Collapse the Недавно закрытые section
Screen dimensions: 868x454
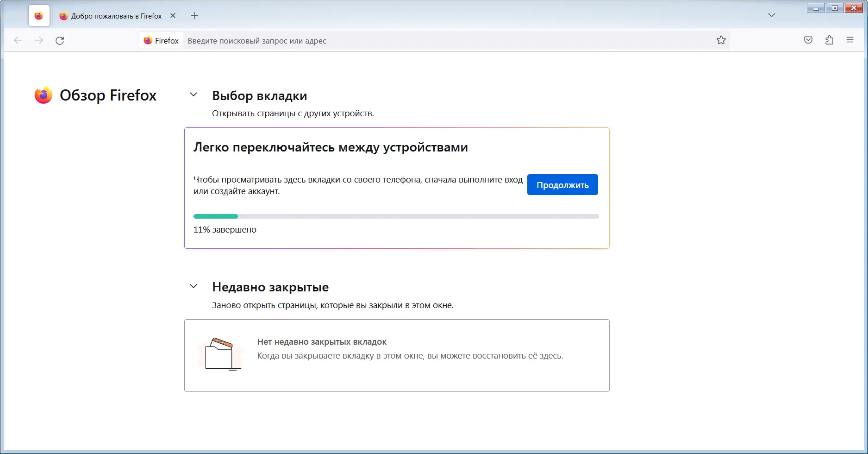[194, 285]
